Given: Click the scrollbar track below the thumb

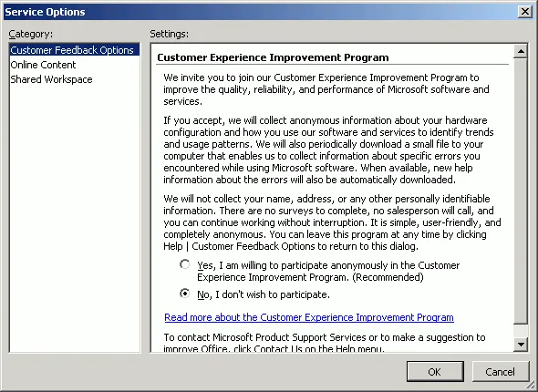Looking at the screenshot, I should [x=521, y=331].
